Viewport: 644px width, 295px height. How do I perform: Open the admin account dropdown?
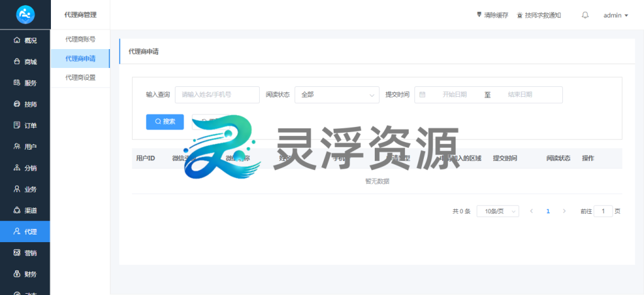[616, 15]
